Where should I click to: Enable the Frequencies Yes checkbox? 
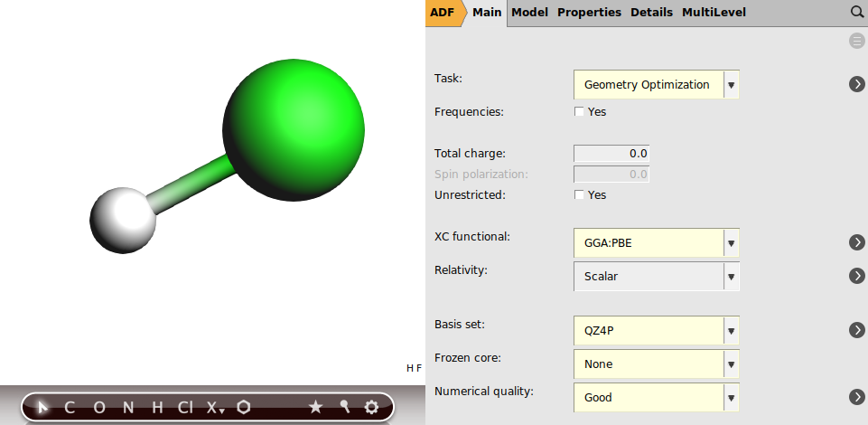(579, 112)
